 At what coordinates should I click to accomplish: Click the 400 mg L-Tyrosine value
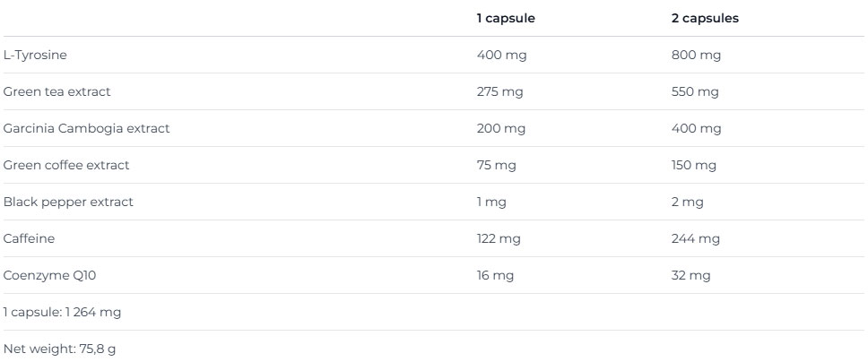pyautogui.click(x=501, y=55)
